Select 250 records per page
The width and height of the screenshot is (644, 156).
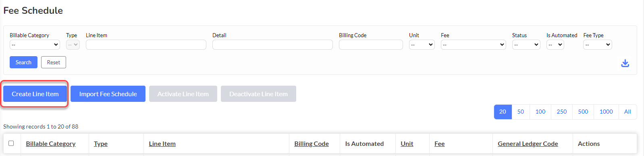[x=562, y=112]
